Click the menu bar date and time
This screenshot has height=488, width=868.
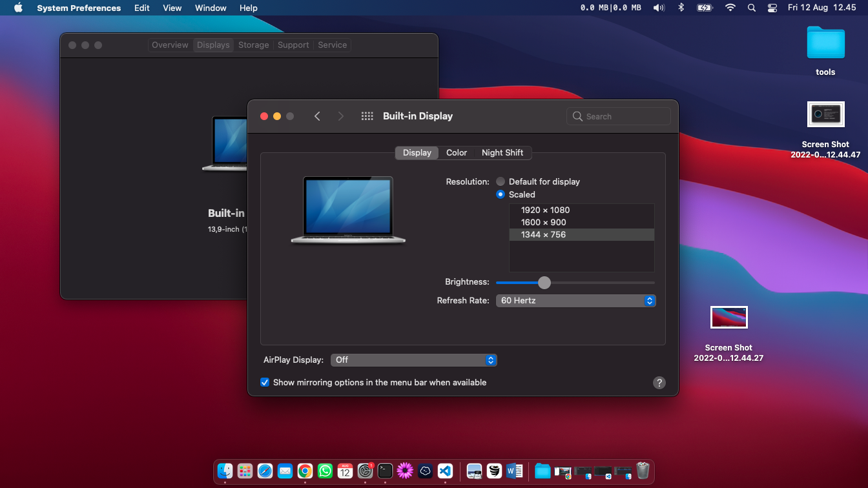coord(821,8)
